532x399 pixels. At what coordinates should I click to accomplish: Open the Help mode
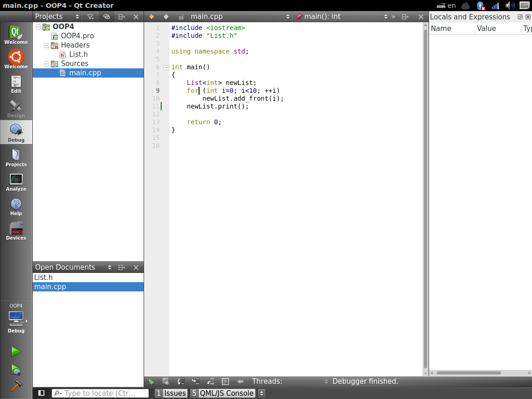click(16, 206)
